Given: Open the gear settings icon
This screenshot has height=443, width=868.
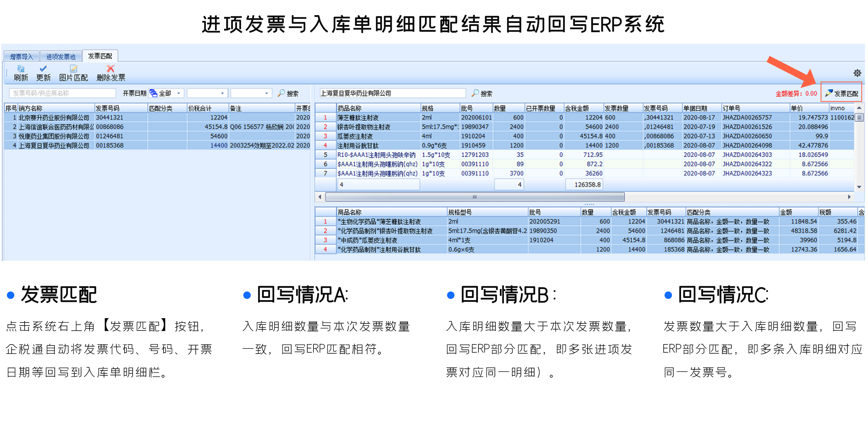Looking at the screenshot, I should click(857, 73).
